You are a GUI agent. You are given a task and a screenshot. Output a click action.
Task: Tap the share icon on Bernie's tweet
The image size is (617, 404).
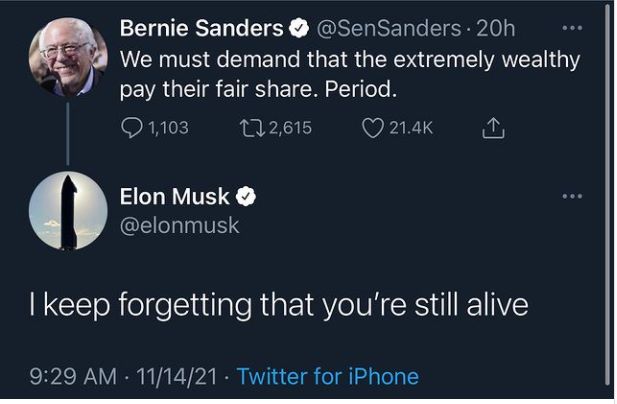492,127
